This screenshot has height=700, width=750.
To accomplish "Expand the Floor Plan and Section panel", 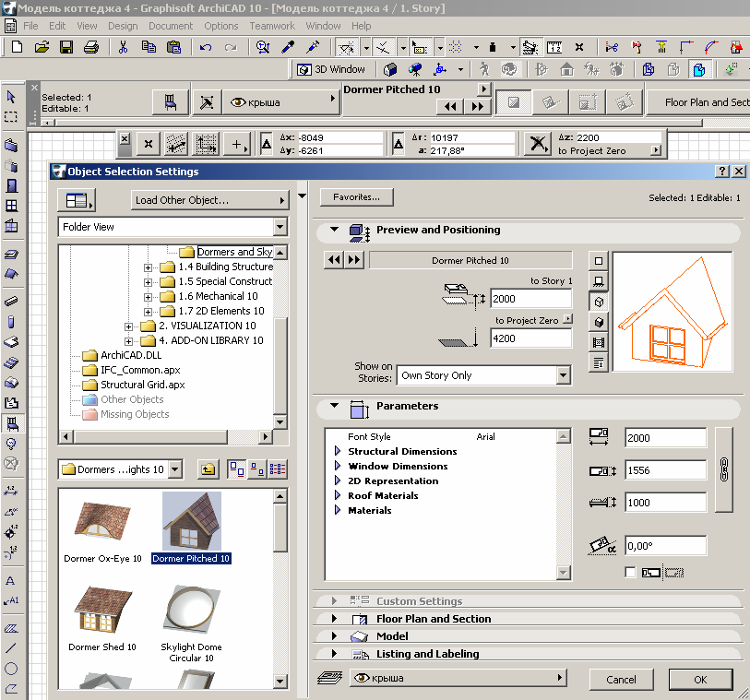I will click(334, 618).
